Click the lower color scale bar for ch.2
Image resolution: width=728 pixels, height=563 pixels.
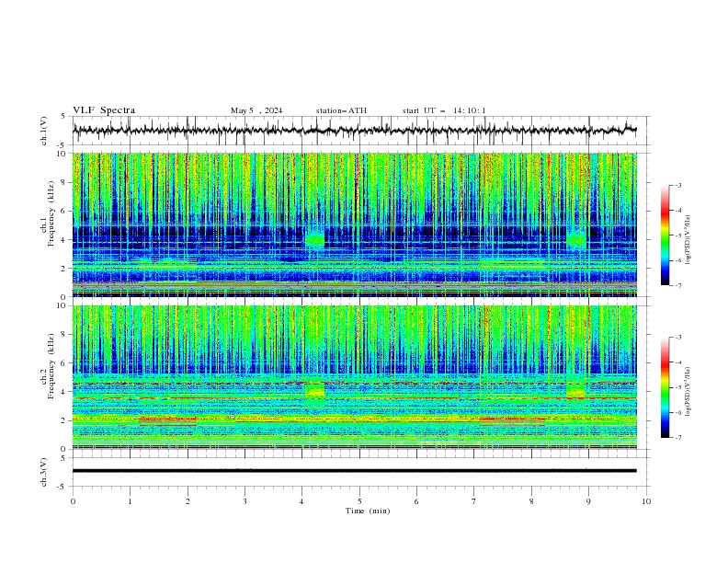click(665, 387)
